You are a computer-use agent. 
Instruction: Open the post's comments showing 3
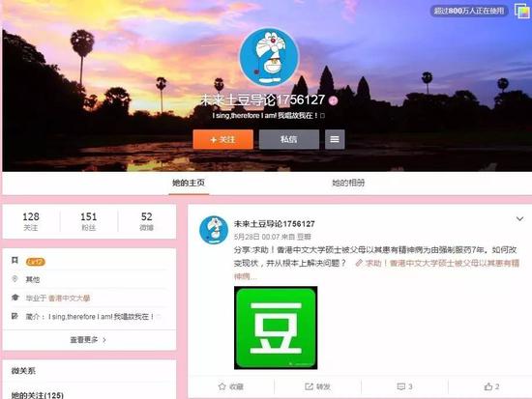pyautogui.click(x=404, y=386)
